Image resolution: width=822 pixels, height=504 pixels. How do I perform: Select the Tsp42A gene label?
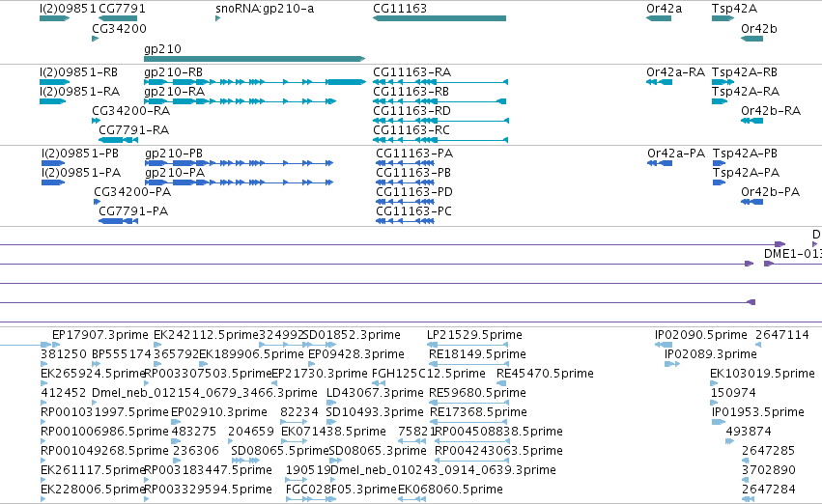[734, 9]
